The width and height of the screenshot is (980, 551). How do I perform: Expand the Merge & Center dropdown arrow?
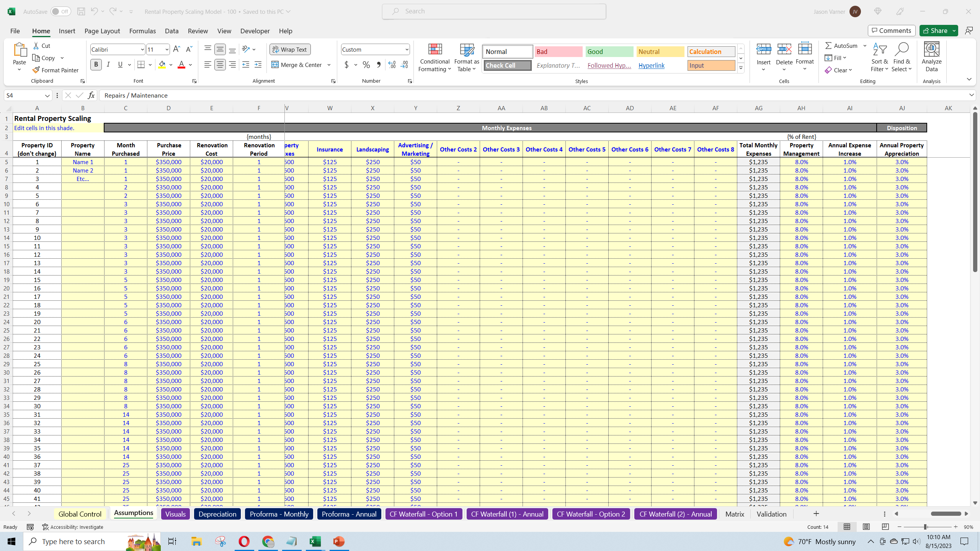pos(329,65)
